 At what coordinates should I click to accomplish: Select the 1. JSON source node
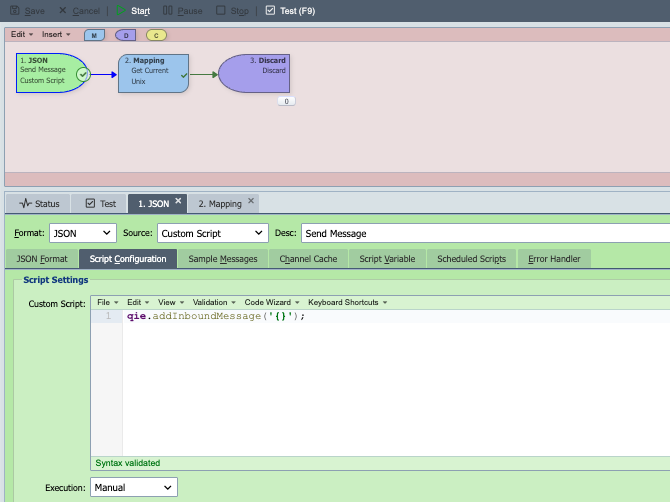47,73
